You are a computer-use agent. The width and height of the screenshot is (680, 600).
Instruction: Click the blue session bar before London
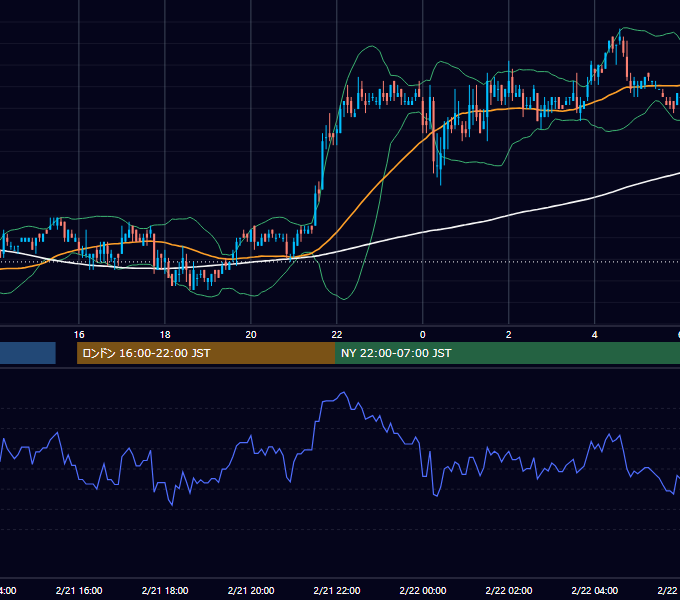(x=28, y=353)
